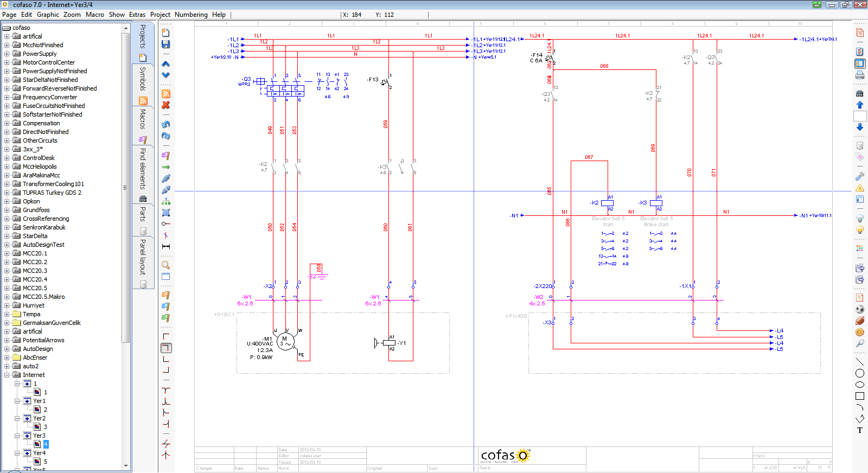Image resolution: width=868 pixels, height=473 pixels.
Task: Click the blue square selection frame icon
Action: tap(166, 213)
